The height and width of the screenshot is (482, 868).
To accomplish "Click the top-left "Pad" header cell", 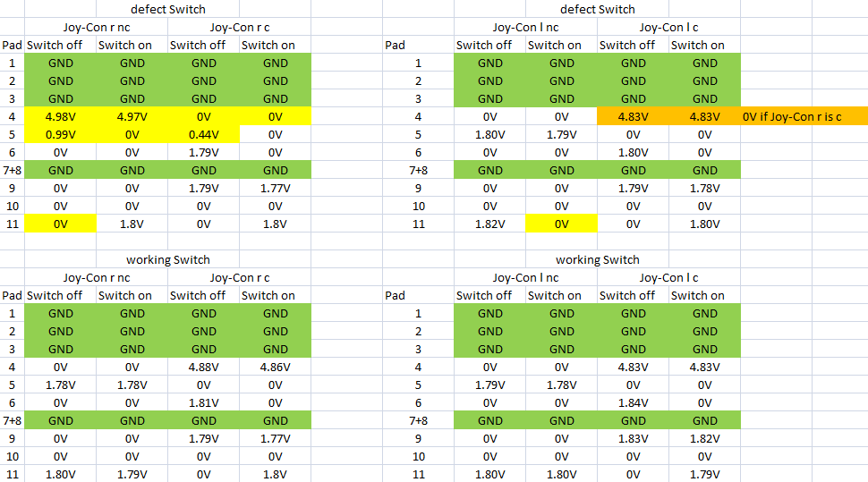I will point(13,45).
